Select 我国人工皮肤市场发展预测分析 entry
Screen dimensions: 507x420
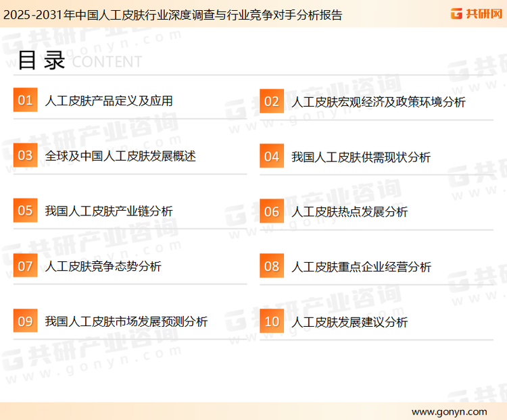tap(126, 321)
